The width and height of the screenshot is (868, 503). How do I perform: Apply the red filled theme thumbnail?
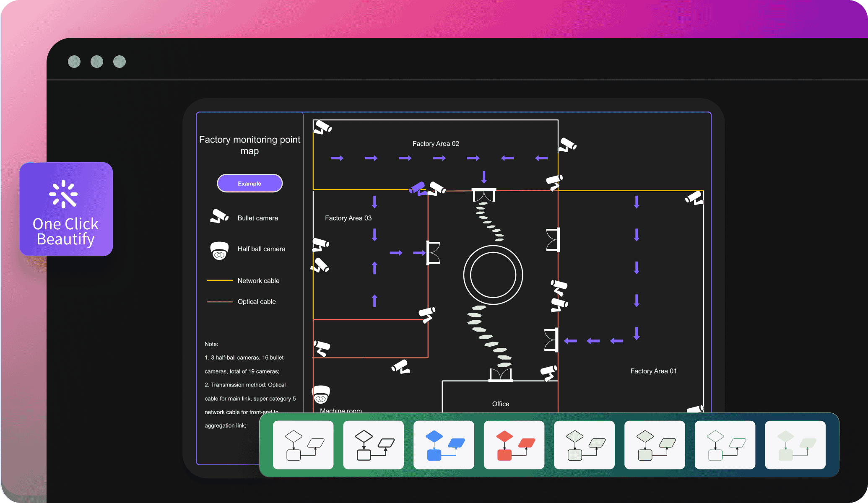[x=514, y=445]
